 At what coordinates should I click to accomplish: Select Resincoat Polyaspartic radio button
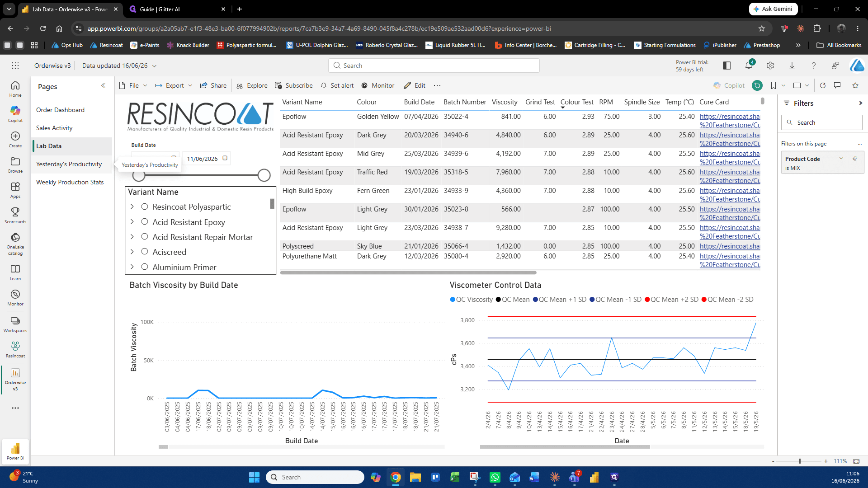pos(145,206)
